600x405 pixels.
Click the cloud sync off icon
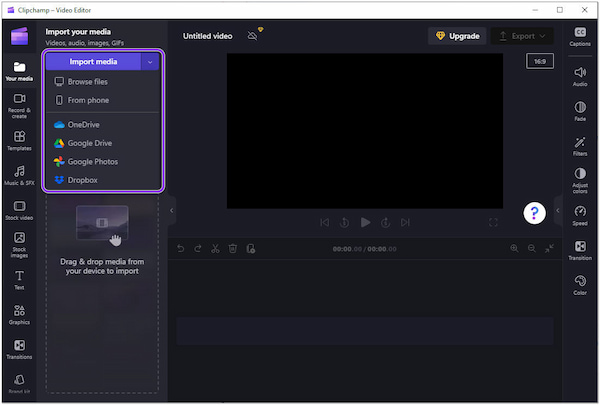[x=253, y=36]
